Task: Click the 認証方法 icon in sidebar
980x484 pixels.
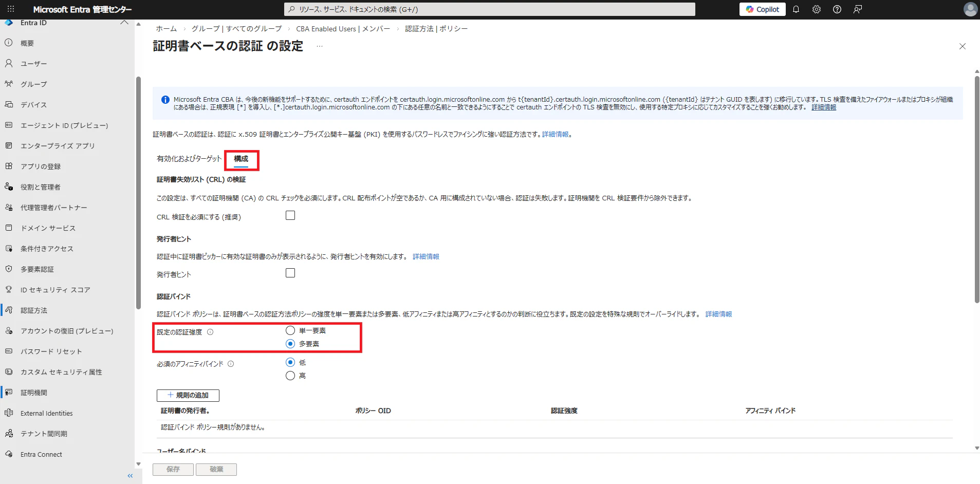Action: 9,310
